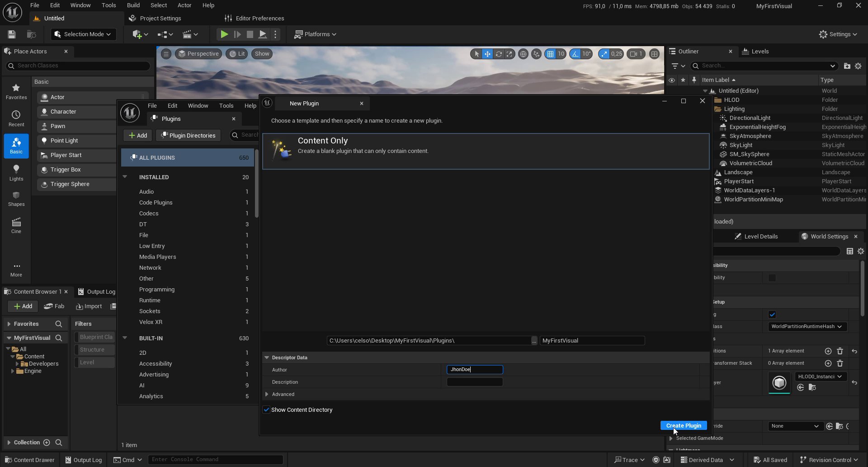Open the Actor menu in the main menu bar
This screenshot has height=467, width=868.
tap(184, 5)
